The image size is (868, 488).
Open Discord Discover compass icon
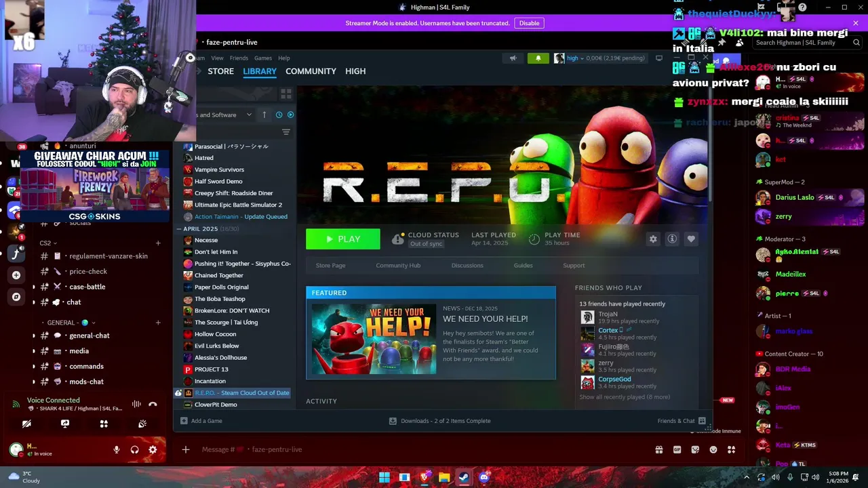coord(16,297)
